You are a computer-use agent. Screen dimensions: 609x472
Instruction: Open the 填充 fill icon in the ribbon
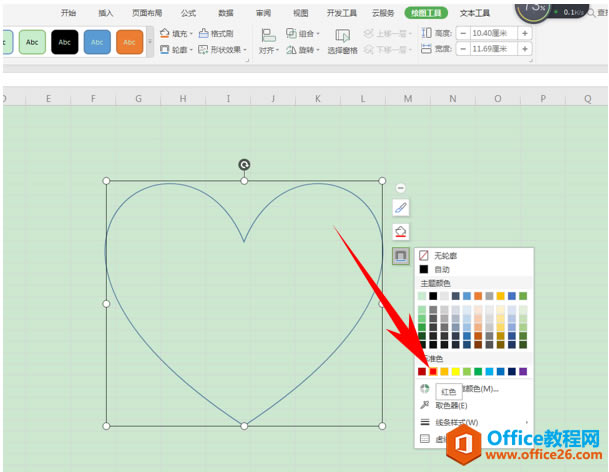click(165, 33)
